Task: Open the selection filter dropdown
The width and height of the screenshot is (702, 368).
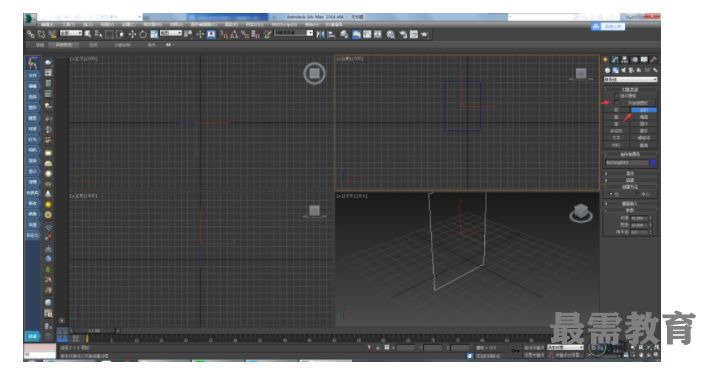Action: click(x=71, y=33)
